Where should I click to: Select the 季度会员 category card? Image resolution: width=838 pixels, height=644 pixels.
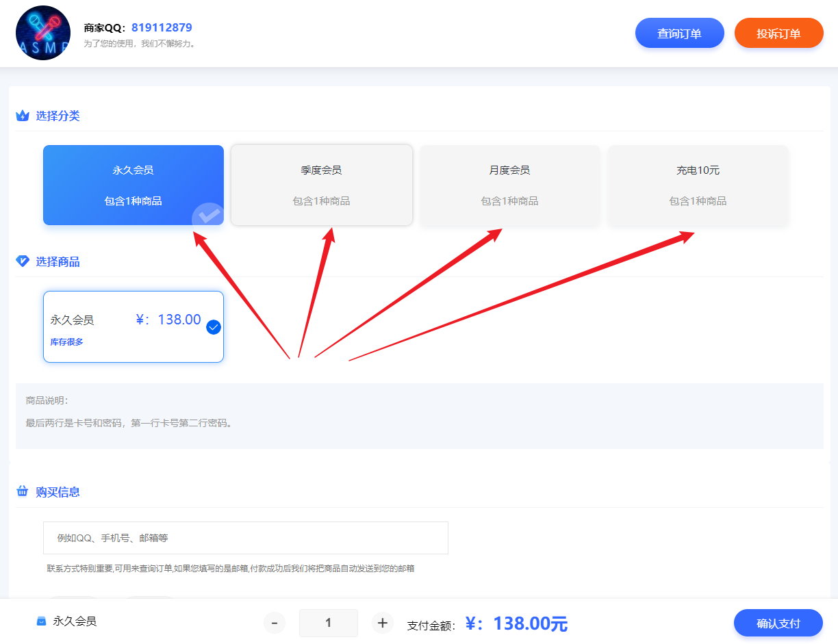click(322, 185)
